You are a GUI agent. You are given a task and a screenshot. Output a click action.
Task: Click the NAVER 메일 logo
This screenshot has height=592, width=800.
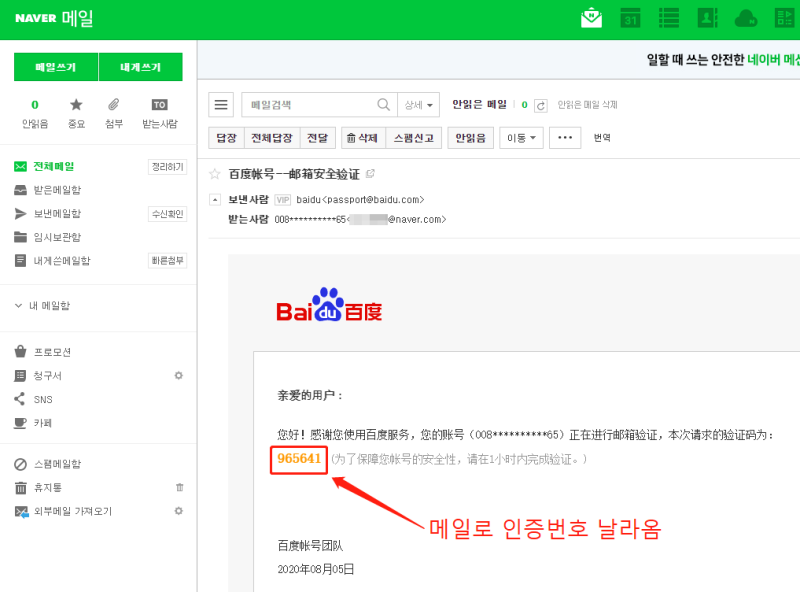(x=54, y=18)
